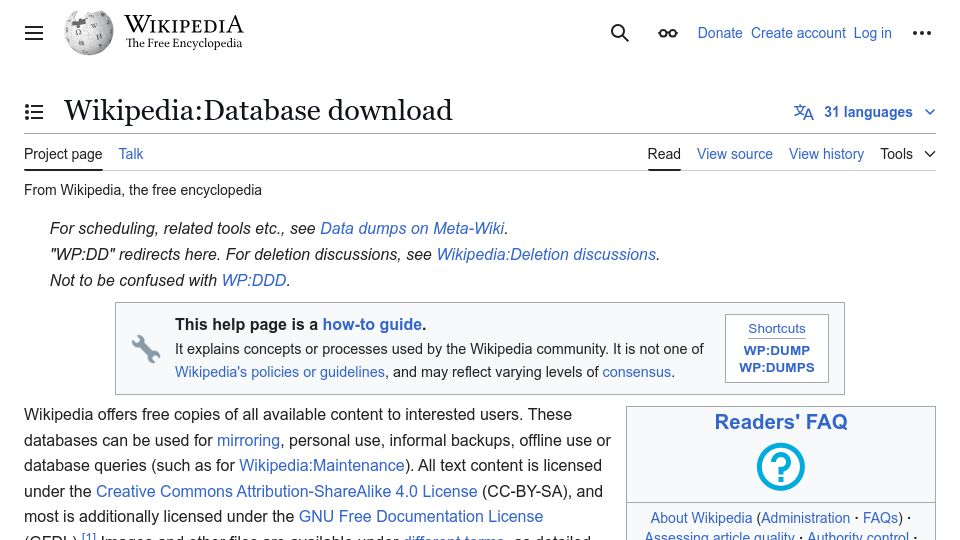Image resolution: width=960 pixels, height=540 pixels.
Task: Follow the consensus link
Action: point(637,372)
